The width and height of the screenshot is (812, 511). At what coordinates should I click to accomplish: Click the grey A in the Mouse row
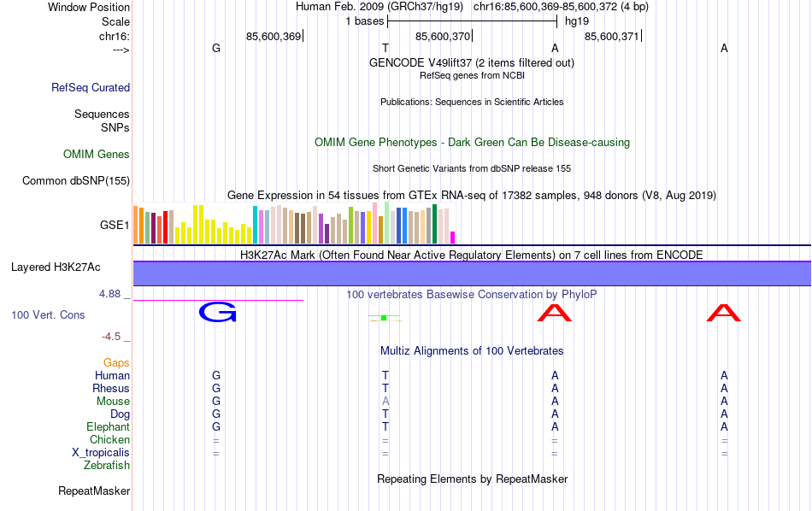point(385,402)
